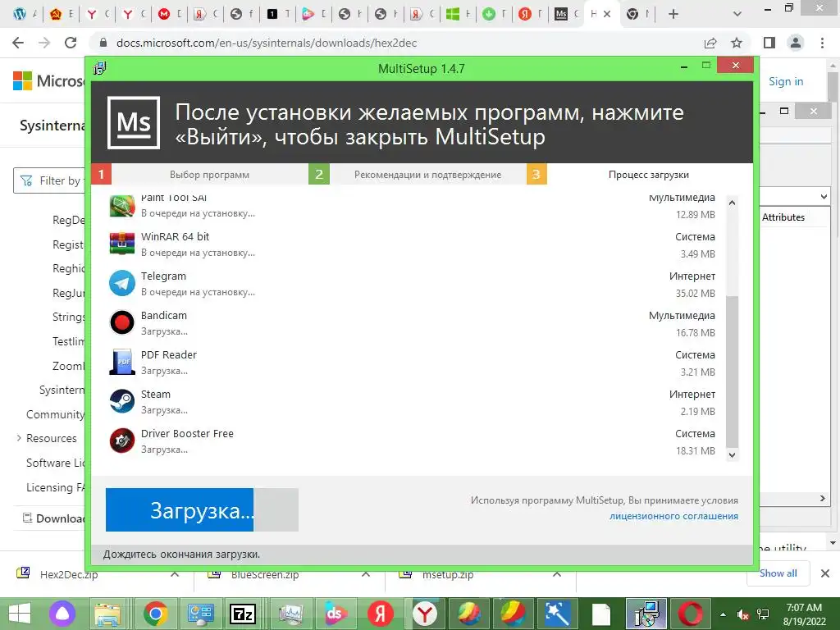Click scroll down arrow in program list
Image resolution: width=840 pixels, height=630 pixels.
tap(732, 454)
